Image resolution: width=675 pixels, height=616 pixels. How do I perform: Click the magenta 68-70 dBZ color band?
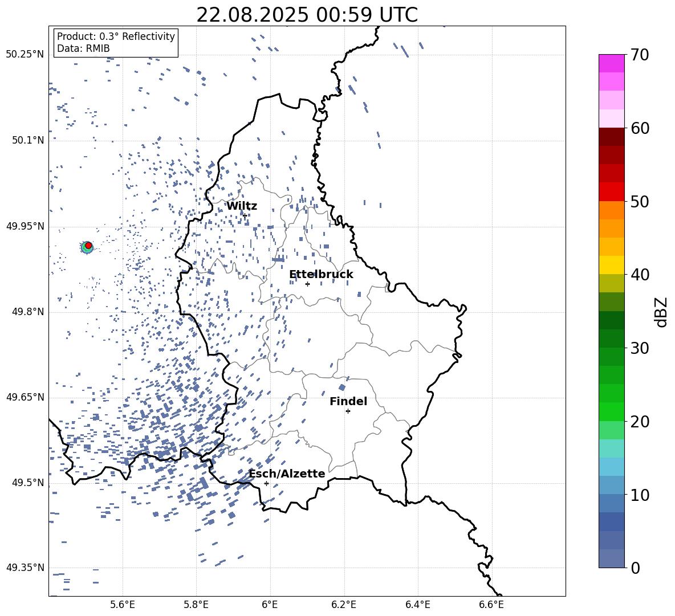click(x=612, y=63)
